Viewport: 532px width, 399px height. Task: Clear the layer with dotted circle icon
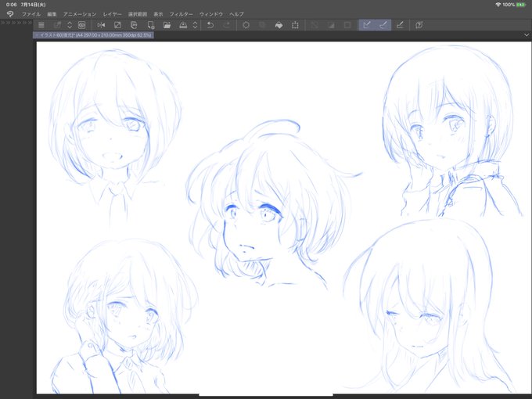(x=246, y=25)
